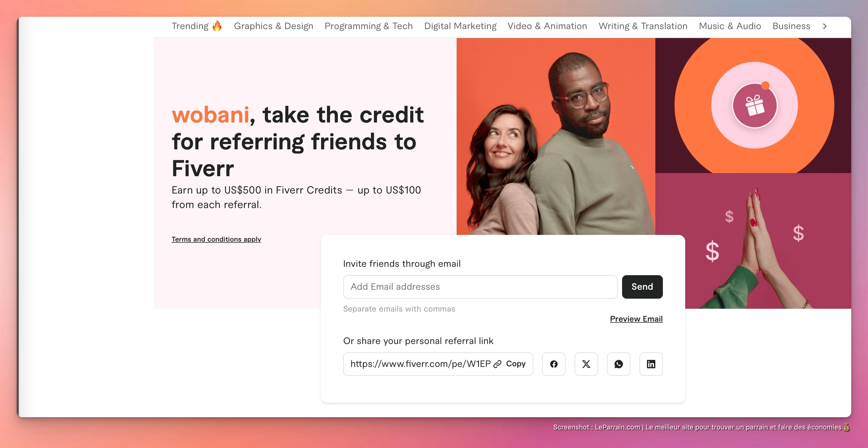Click the gift icon in pink circle
Screen dimensions: 868x448
pyautogui.click(x=755, y=105)
